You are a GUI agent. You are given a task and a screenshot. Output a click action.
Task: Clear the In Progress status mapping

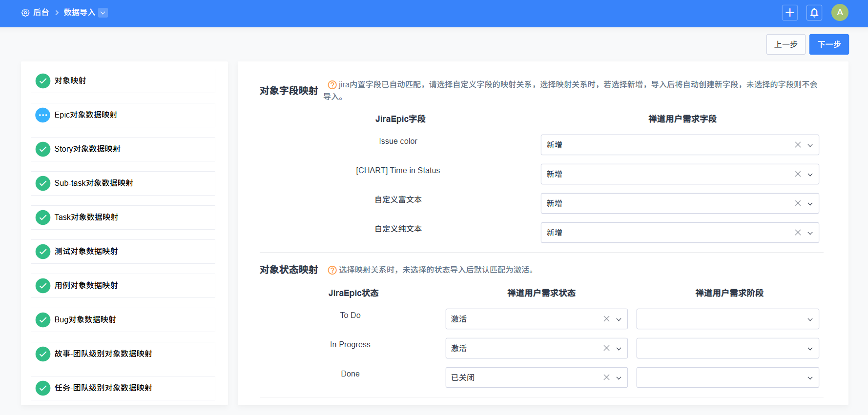pos(606,348)
